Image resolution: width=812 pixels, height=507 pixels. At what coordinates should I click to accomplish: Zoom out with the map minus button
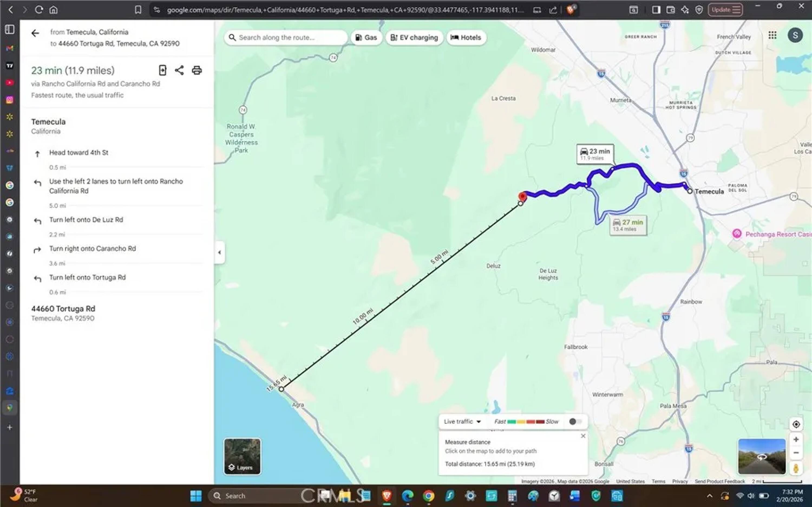point(796,453)
